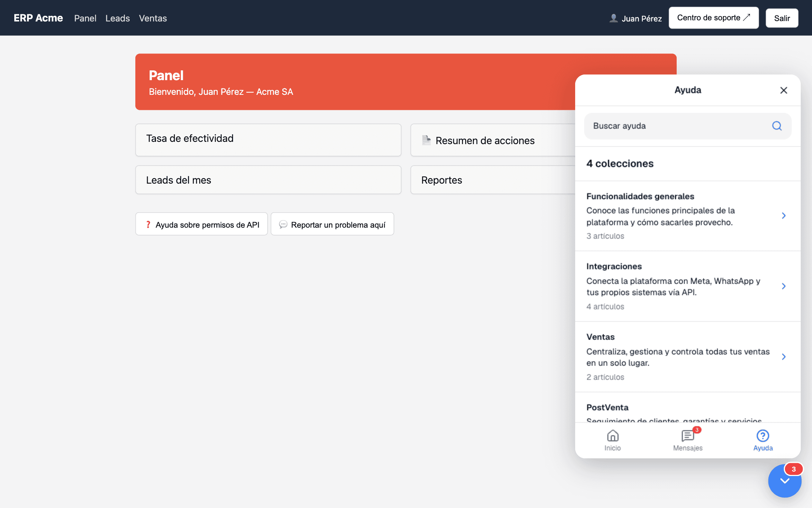Click the speech bubble icon in Reportar button
The image size is (812, 508).
(283, 224)
